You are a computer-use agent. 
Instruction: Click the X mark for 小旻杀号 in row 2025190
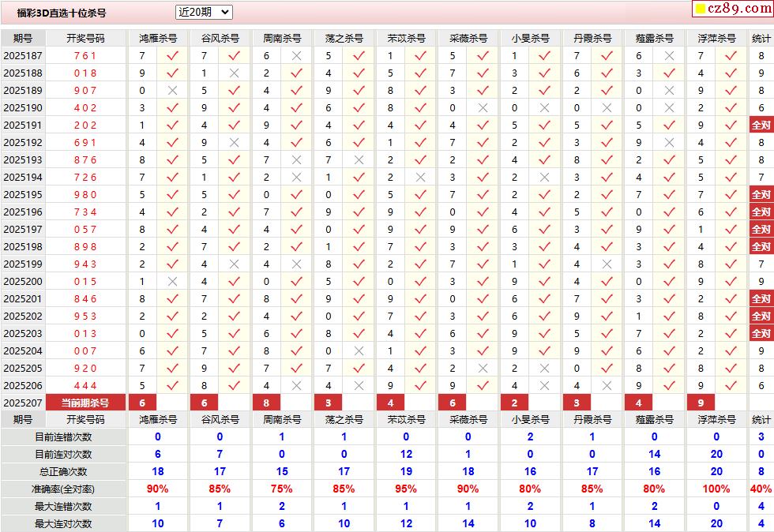point(544,107)
